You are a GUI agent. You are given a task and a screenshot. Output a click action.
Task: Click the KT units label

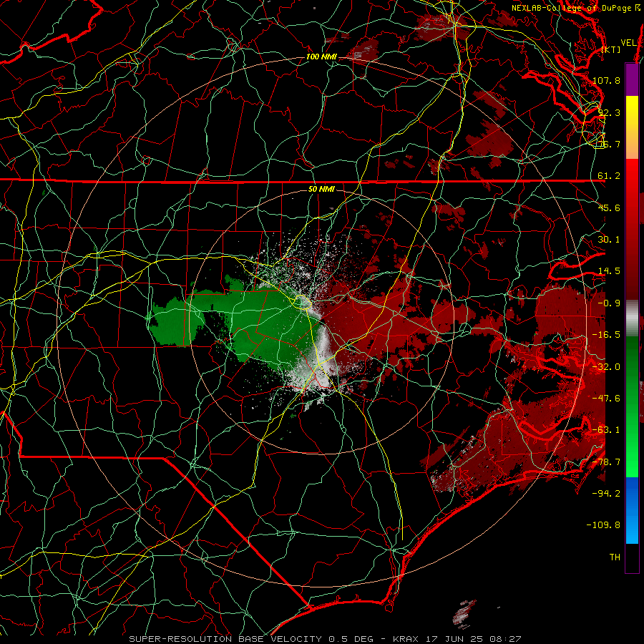[x=611, y=49]
